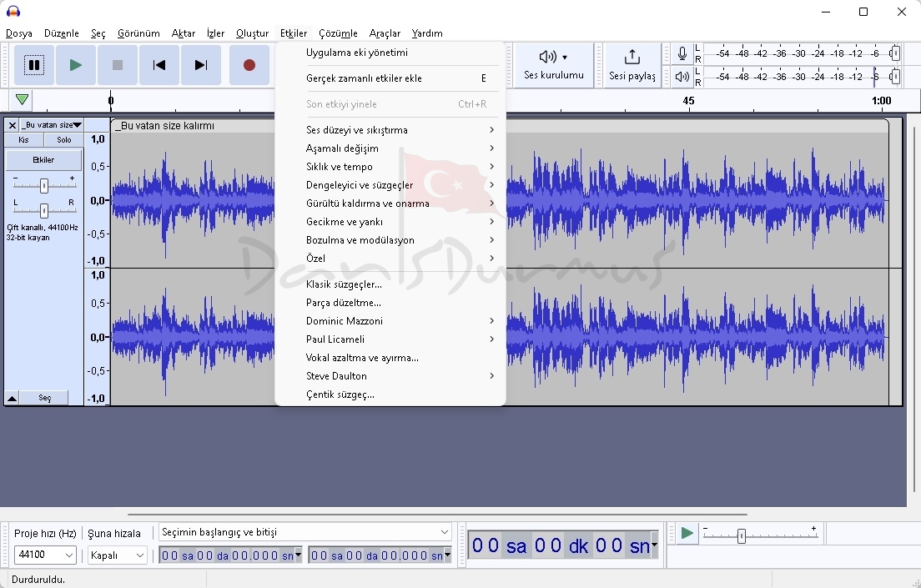Screen dimensions: 921x588
Task: Select Vokal azaltma ve ayırma effect
Action: [x=362, y=358]
